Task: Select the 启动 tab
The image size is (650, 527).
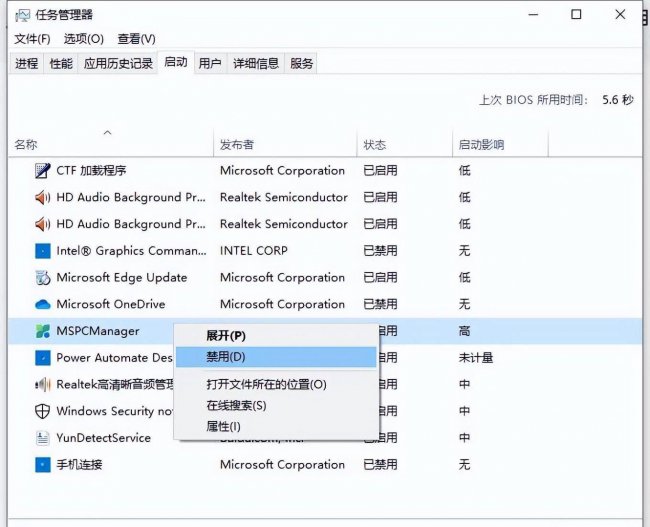Action: pos(176,62)
